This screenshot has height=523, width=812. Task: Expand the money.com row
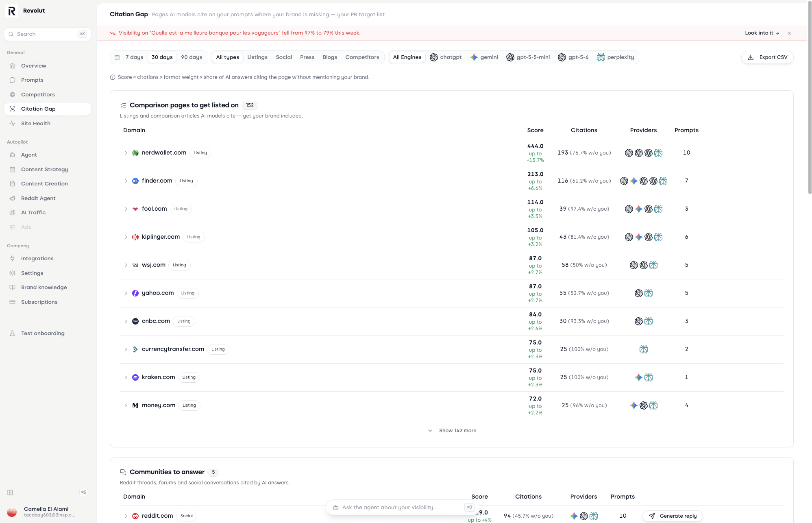[126, 405]
